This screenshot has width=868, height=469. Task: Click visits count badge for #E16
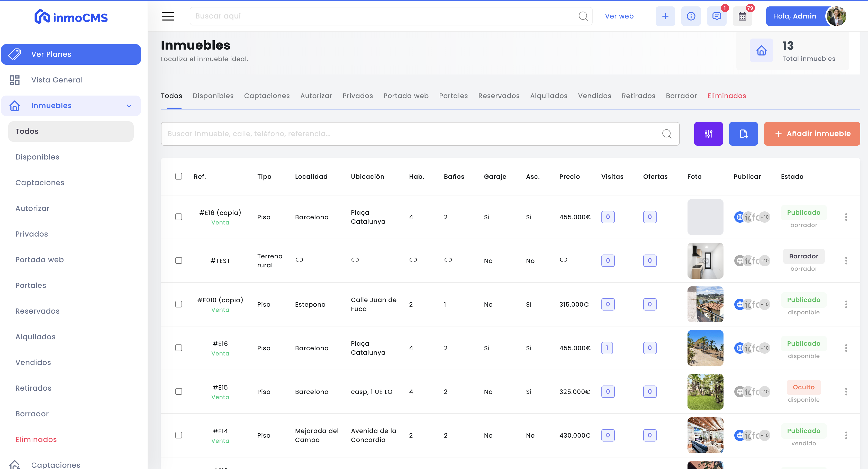coord(607,348)
